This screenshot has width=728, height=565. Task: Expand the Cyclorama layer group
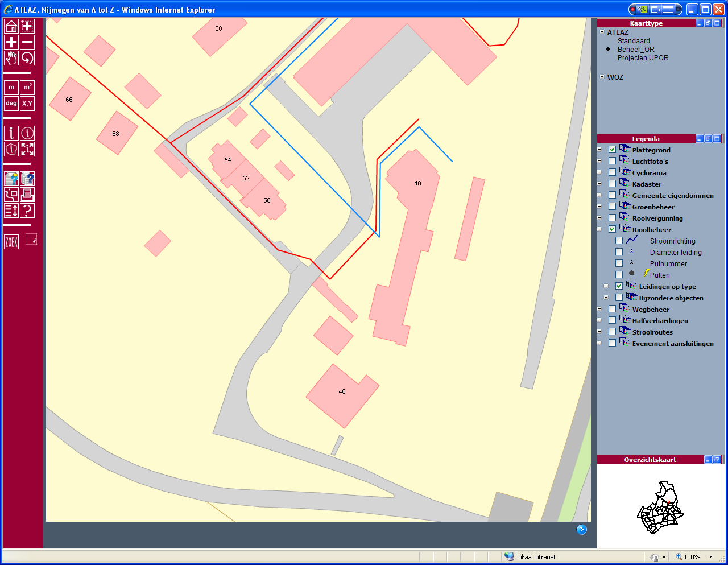(599, 172)
